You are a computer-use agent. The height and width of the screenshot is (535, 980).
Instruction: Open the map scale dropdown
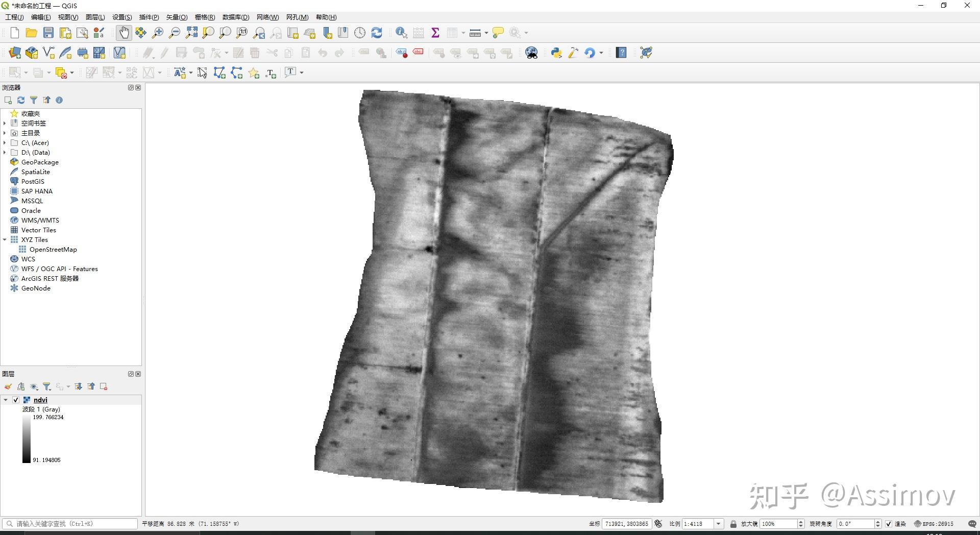(719, 524)
